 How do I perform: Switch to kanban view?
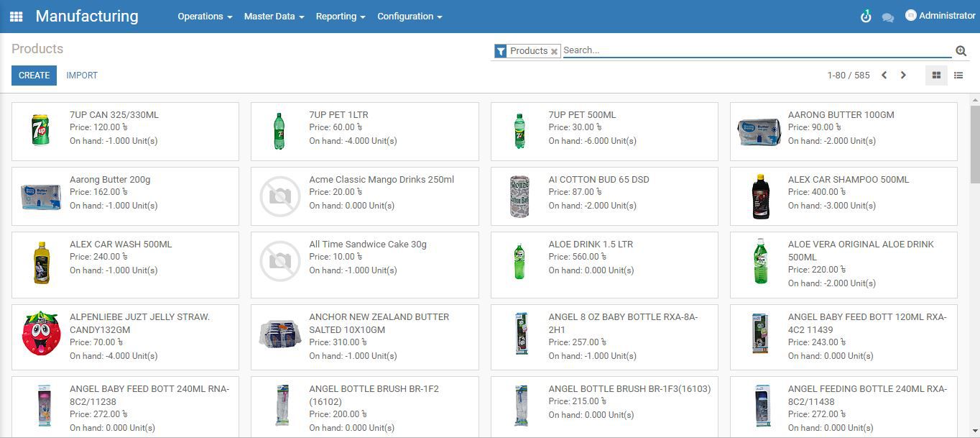pyautogui.click(x=936, y=75)
